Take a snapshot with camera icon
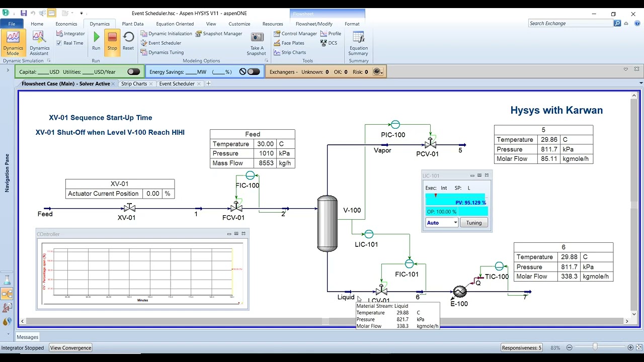Screen dimensions: 644x362 [257, 43]
